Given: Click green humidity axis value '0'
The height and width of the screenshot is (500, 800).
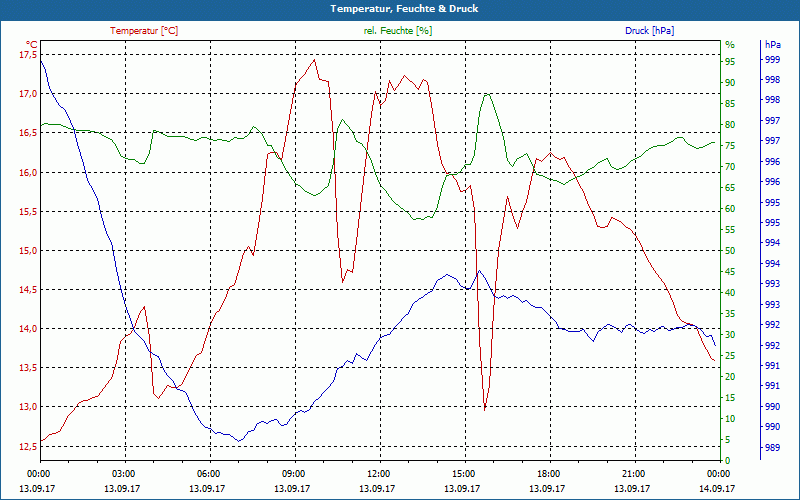Looking at the screenshot, I should (x=728, y=461).
